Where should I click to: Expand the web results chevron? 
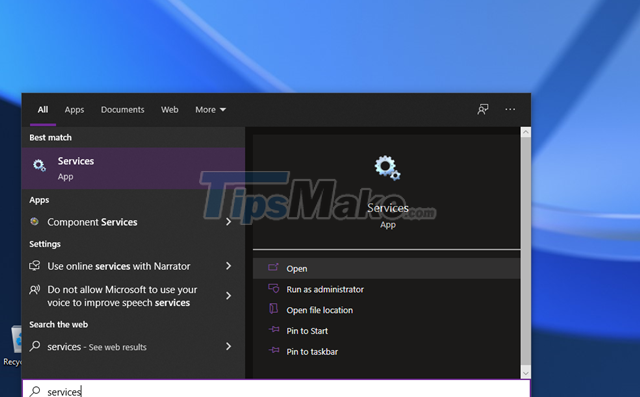point(229,346)
